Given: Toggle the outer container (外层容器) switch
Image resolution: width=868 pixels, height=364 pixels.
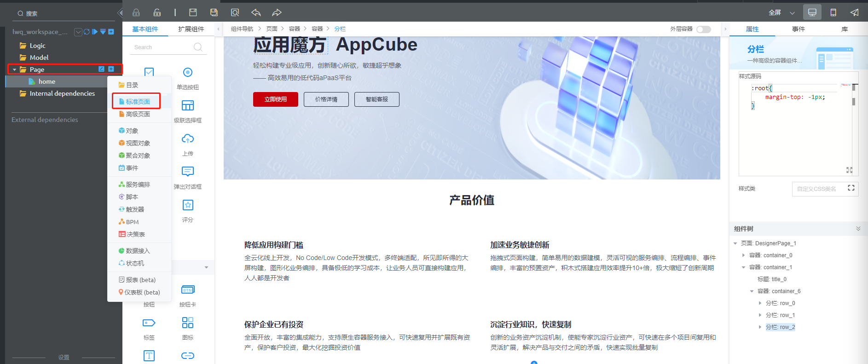Looking at the screenshot, I should [704, 29].
